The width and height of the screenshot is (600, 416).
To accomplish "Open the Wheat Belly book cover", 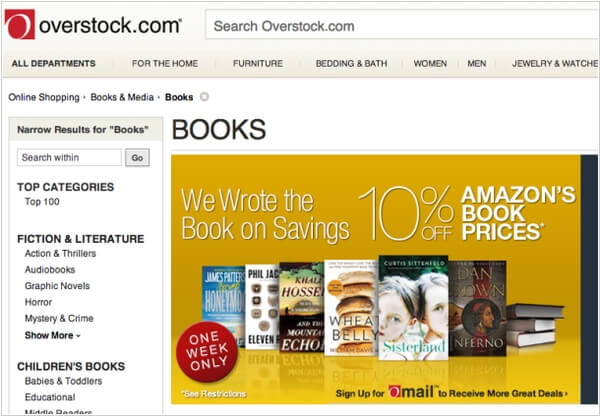I will [351, 308].
